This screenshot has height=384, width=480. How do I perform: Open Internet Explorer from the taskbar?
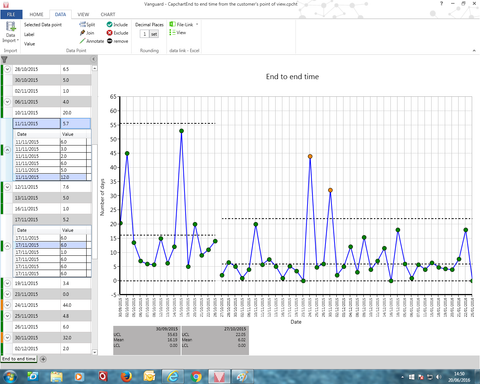pos(173,377)
